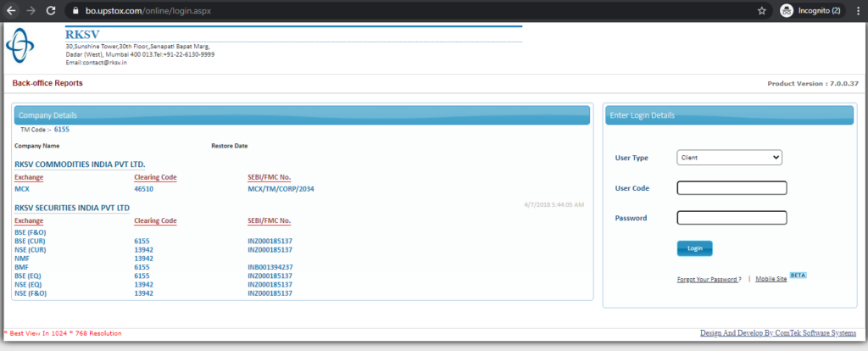
Task: Open Forgot Your Password link
Action: (707, 279)
